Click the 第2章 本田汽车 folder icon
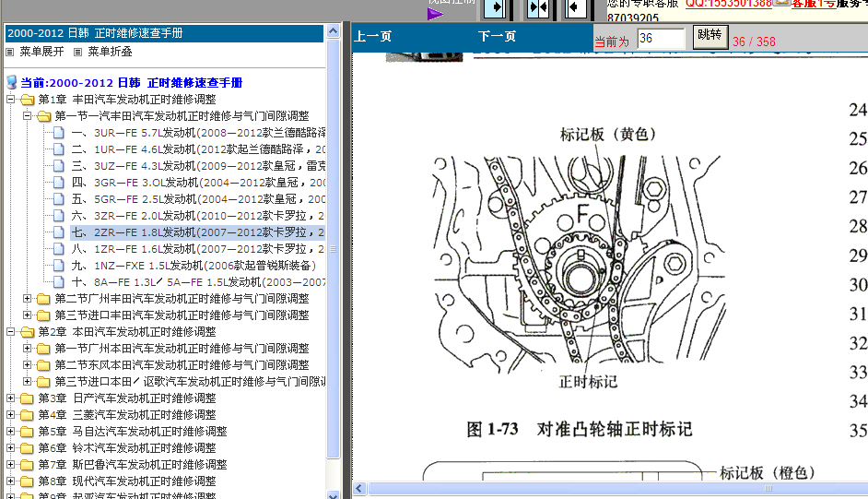The image size is (868, 499). (x=27, y=332)
